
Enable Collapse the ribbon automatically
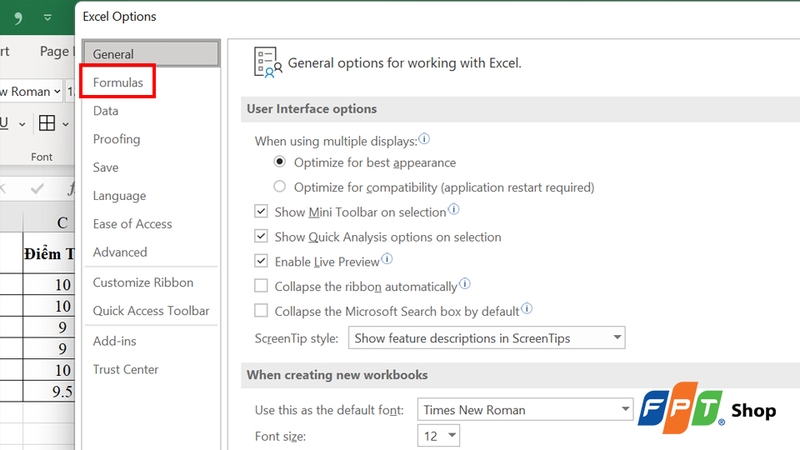261,286
